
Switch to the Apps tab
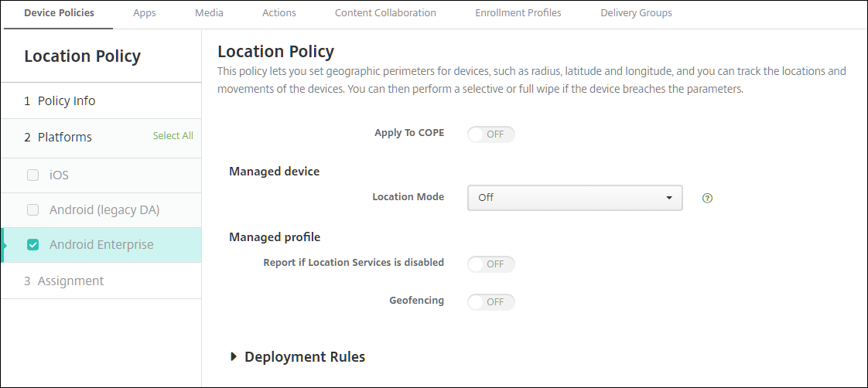pyautogui.click(x=144, y=13)
